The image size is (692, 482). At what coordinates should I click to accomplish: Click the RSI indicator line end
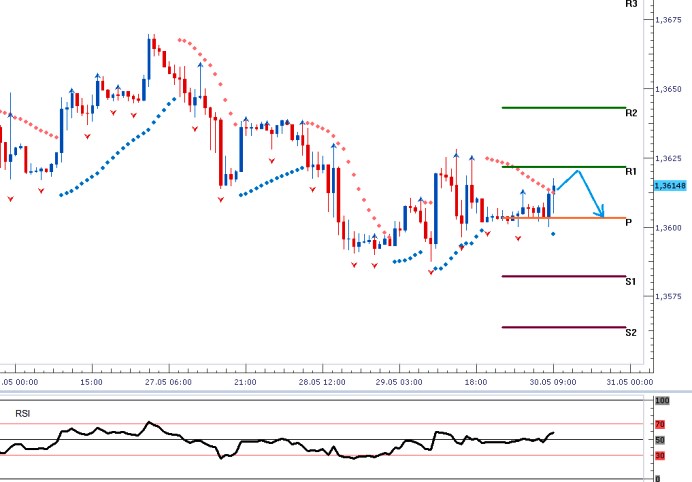(553, 433)
